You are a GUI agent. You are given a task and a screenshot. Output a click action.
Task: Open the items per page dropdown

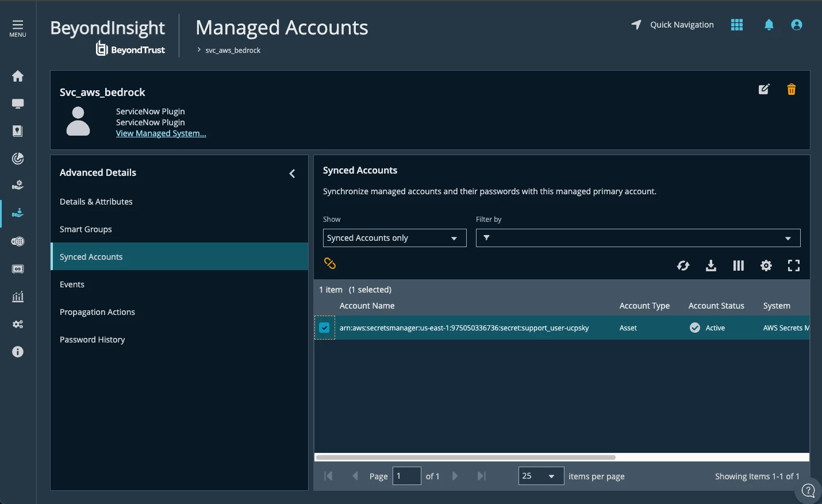pyautogui.click(x=541, y=476)
